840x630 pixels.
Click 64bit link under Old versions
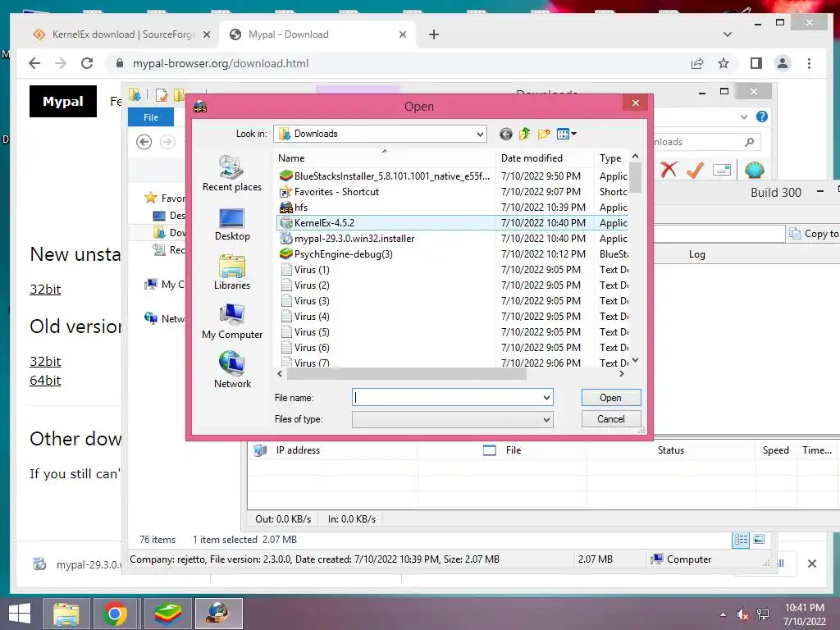pos(46,381)
